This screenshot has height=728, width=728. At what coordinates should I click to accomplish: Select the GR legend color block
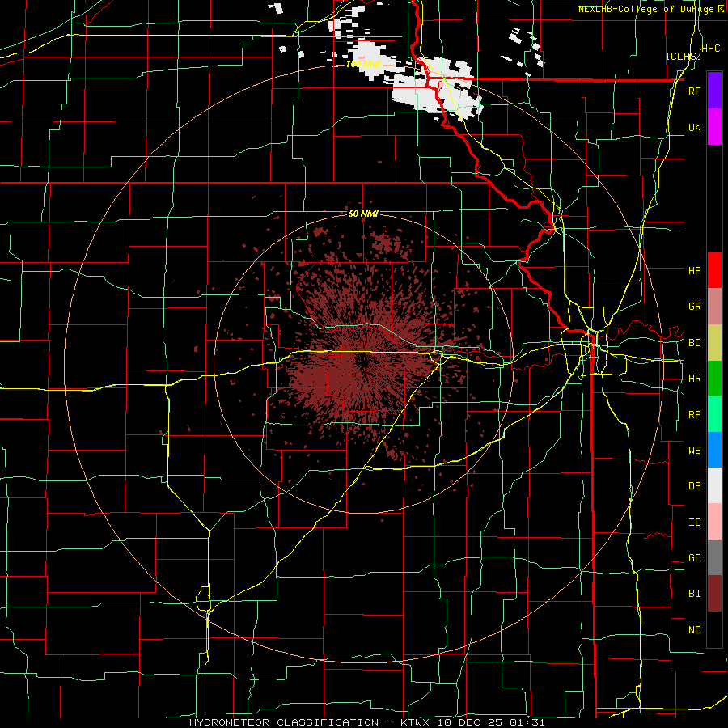tap(714, 307)
